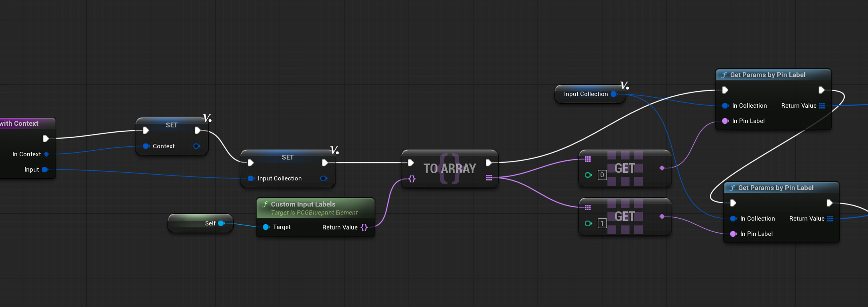Click In Pin Label pin on upper Get Params node
Screen dimensions: 868x307
725,121
